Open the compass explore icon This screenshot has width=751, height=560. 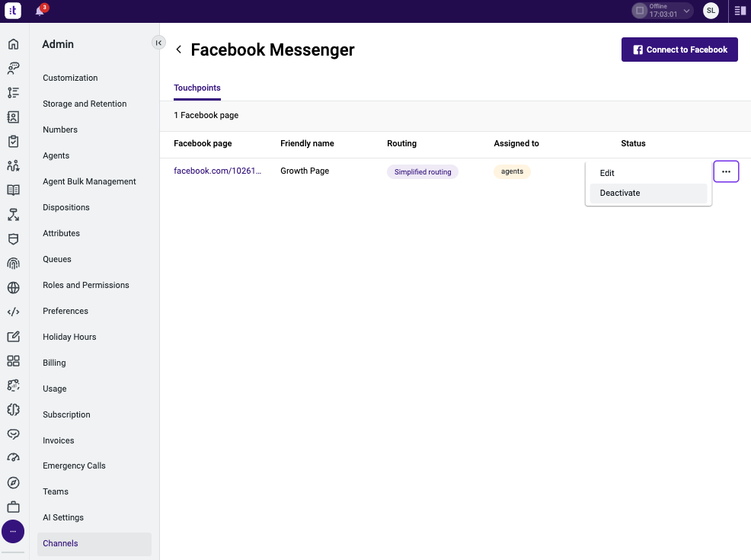[14, 482]
